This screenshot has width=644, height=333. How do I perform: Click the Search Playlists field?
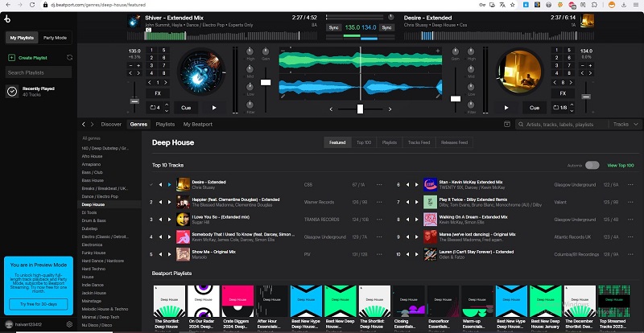pos(39,72)
